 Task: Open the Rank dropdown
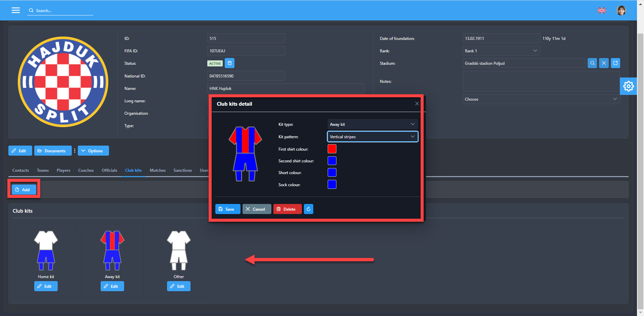pos(501,51)
